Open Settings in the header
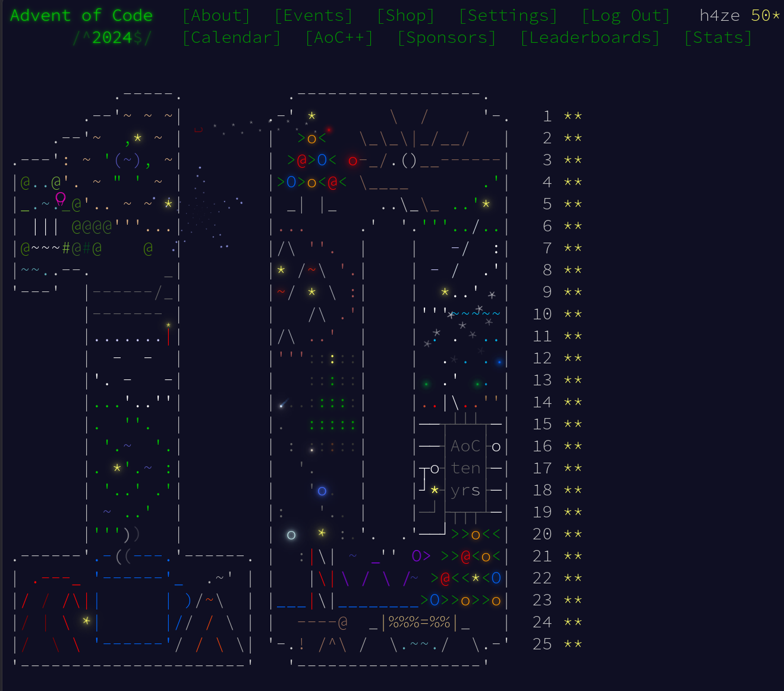Viewport: 784px width, 691px height. point(508,15)
